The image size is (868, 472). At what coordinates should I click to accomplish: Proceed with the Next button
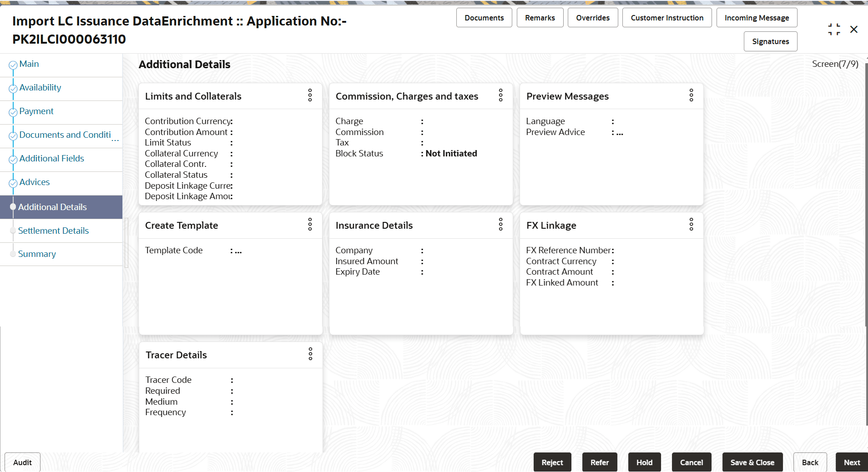pos(852,462)
